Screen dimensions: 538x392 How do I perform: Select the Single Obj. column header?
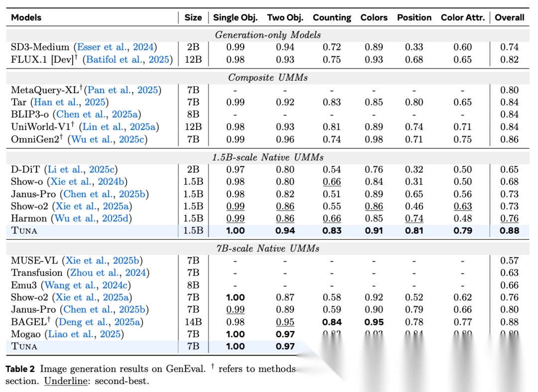pos(235,18)
